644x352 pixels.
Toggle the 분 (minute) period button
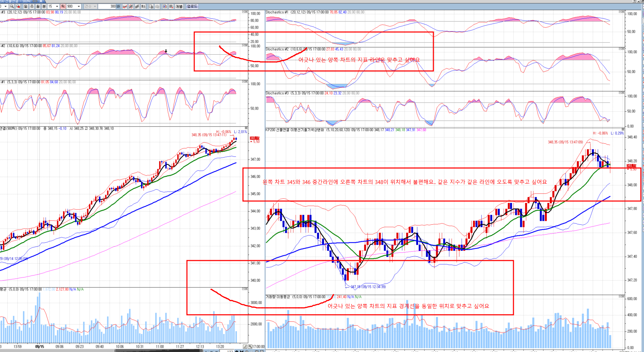pyautogui.click(x=44, y=6)
